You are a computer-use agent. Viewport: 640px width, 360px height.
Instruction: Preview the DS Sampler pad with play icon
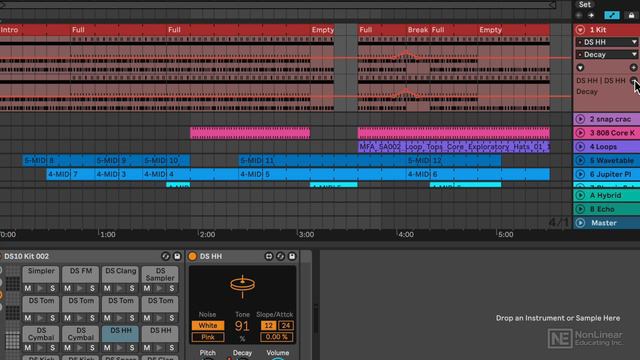point(159,288)
